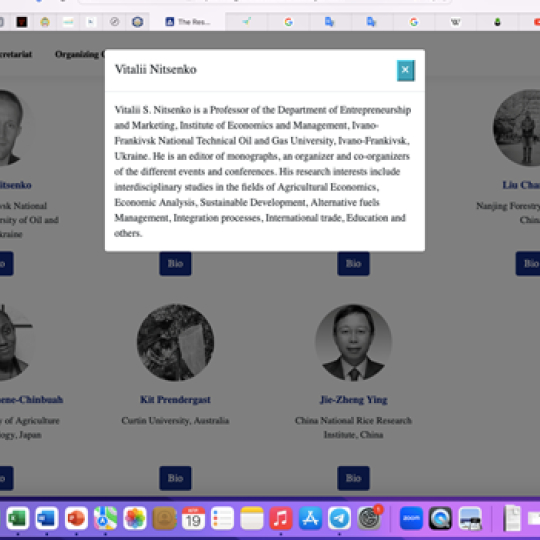
Task: Open the App Store dock icon
Action: 310,518
